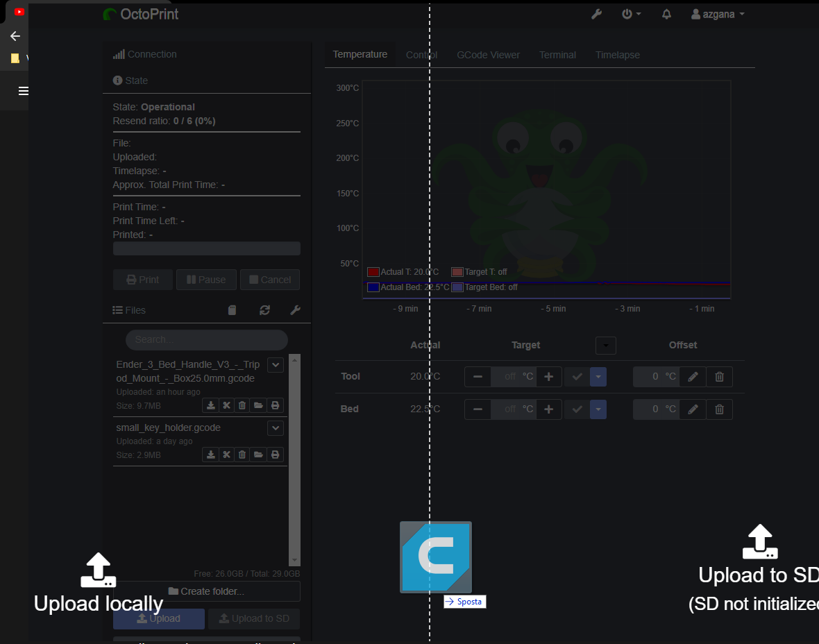This screenshot has height=644, width=819.
Task: Click the Print button
Action: [x=142, y=280]
